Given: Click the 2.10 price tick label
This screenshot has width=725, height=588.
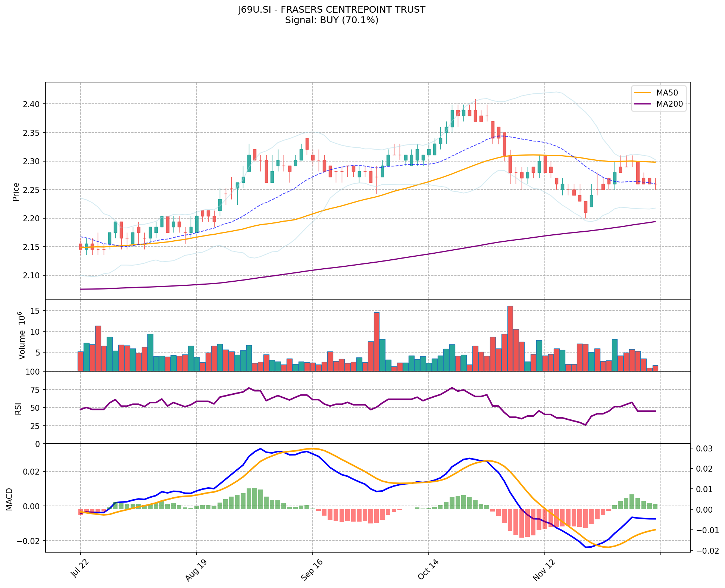Looking at the screenshot, I should pyautogui.click(x=31, y=275).
